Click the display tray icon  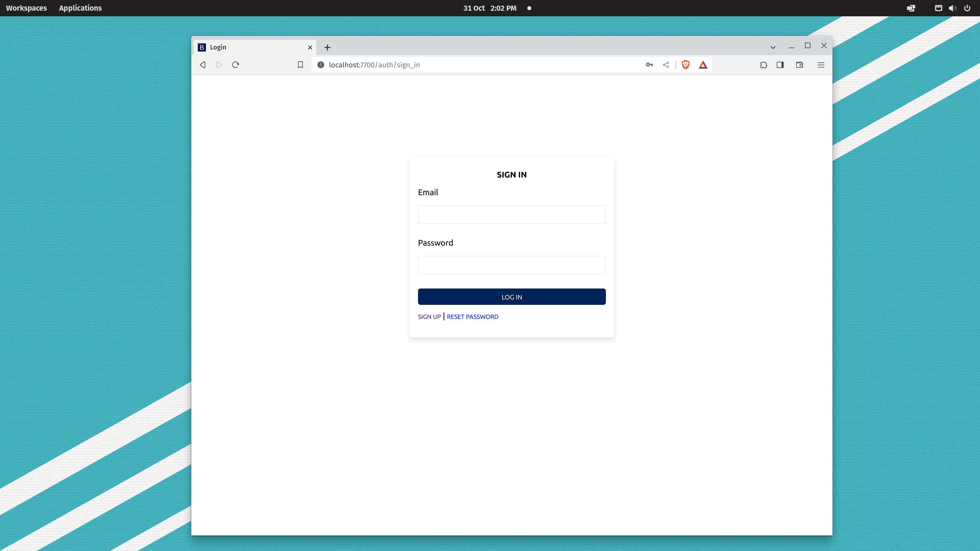point(911,8)
